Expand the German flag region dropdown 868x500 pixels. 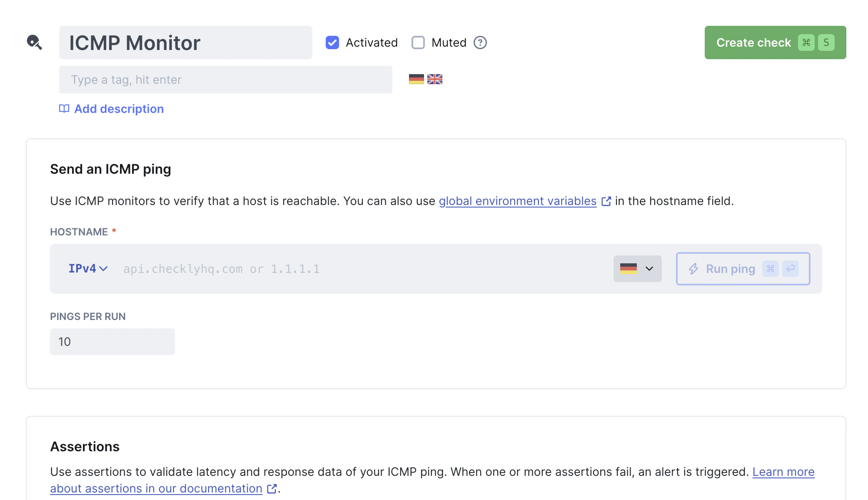(x=637, y=269)
